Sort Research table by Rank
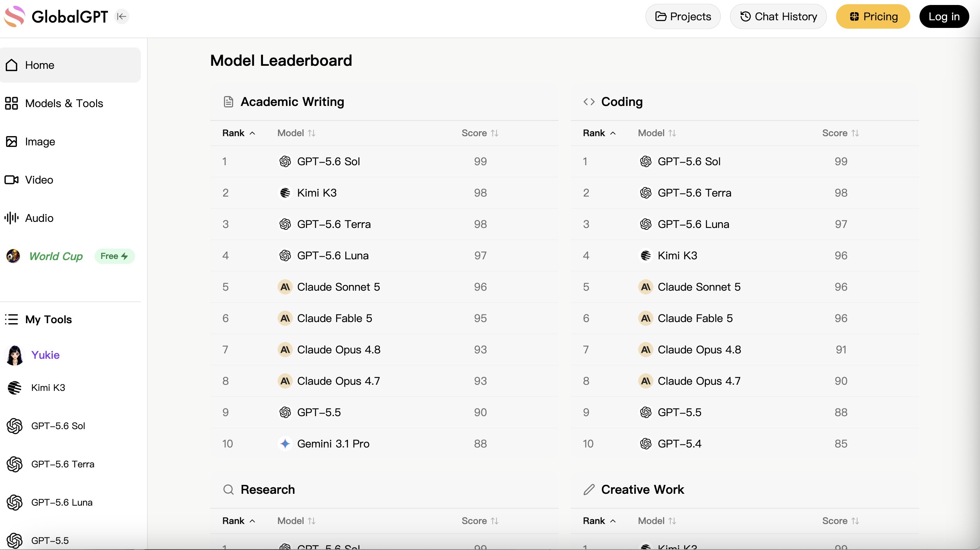This screenshot has width=980, height=550. [238, 521]
